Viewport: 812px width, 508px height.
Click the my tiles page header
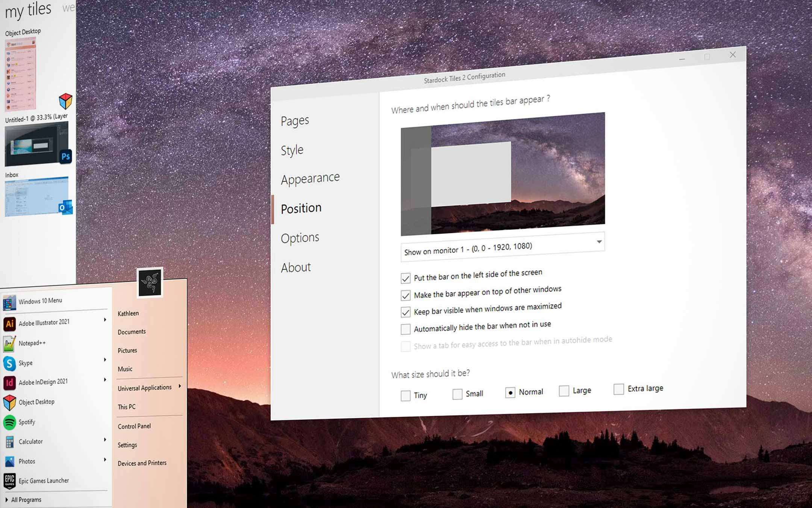[x=28, y=10]
